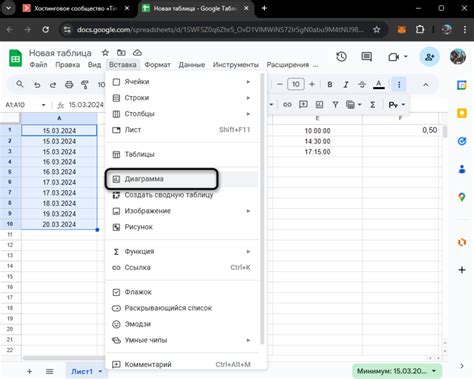Click the insert link icon in toolbar
Screen dimensions: 474x379
pos(287,105)
